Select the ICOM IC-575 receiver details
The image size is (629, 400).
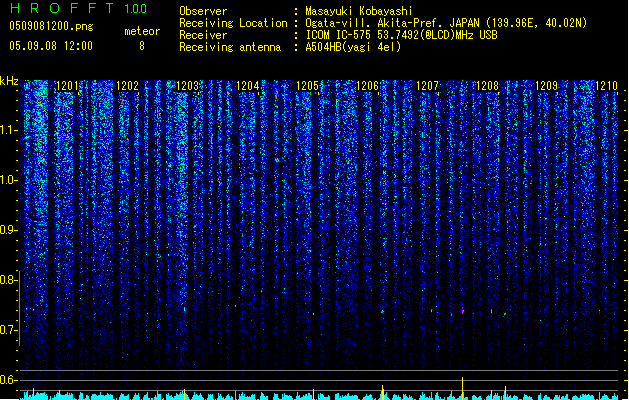(401, 35)
